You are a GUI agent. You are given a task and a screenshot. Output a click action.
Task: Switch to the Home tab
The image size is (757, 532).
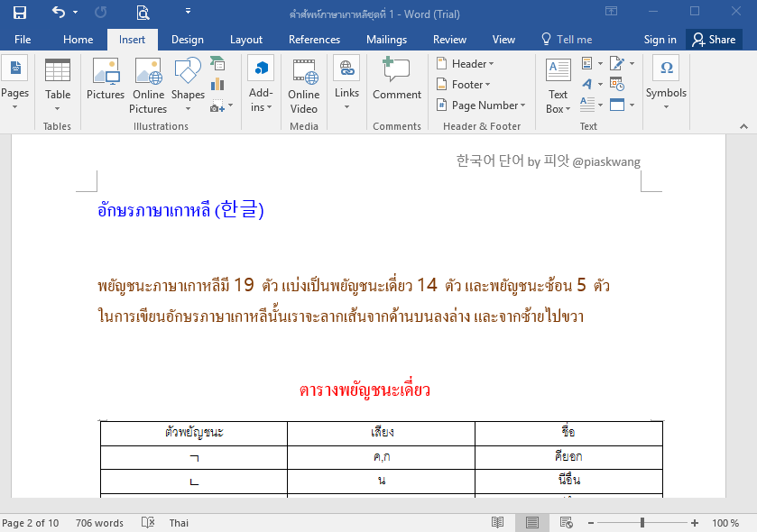(78, 40)
